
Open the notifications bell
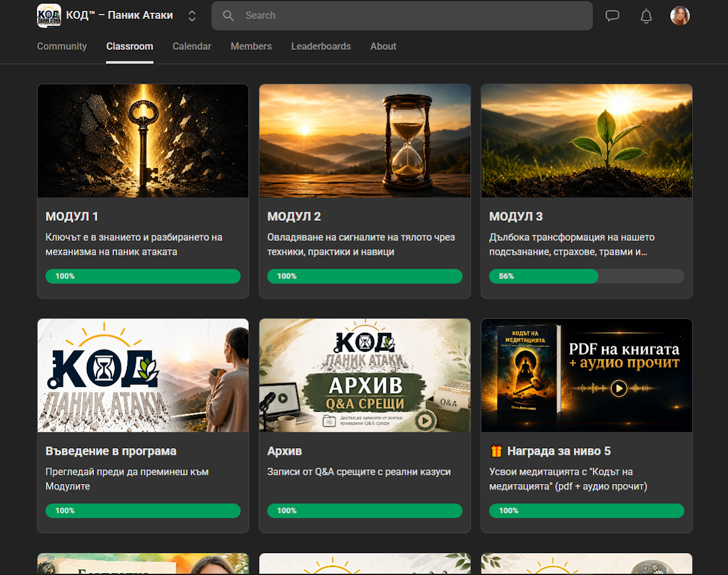pyautogui.click(x=646, y=16)
